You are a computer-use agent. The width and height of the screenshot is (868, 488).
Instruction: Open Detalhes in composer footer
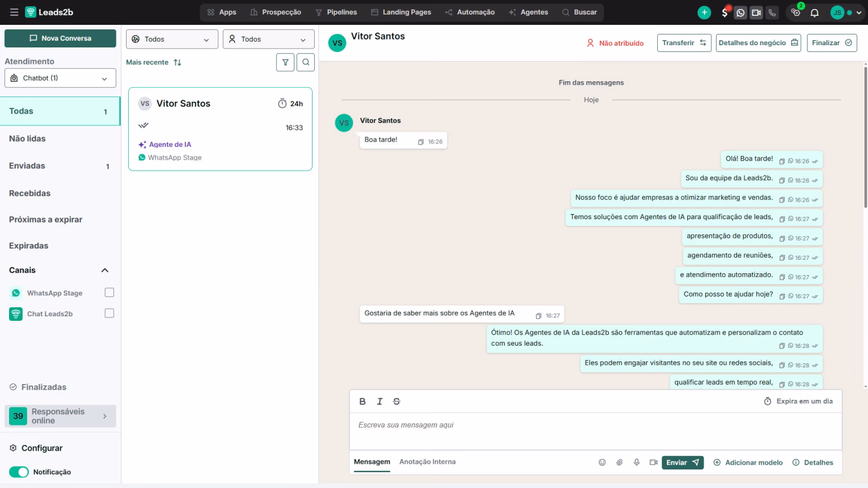(x=813, y=462)
